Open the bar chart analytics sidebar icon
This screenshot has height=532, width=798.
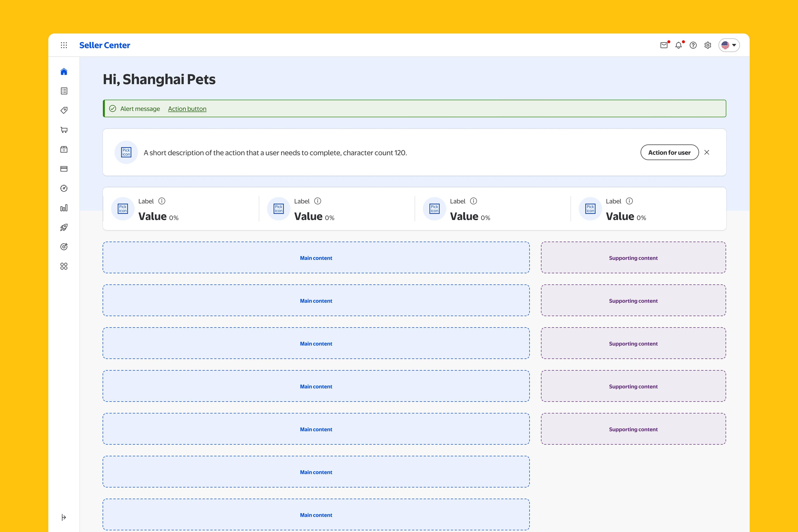click(64, 208)
